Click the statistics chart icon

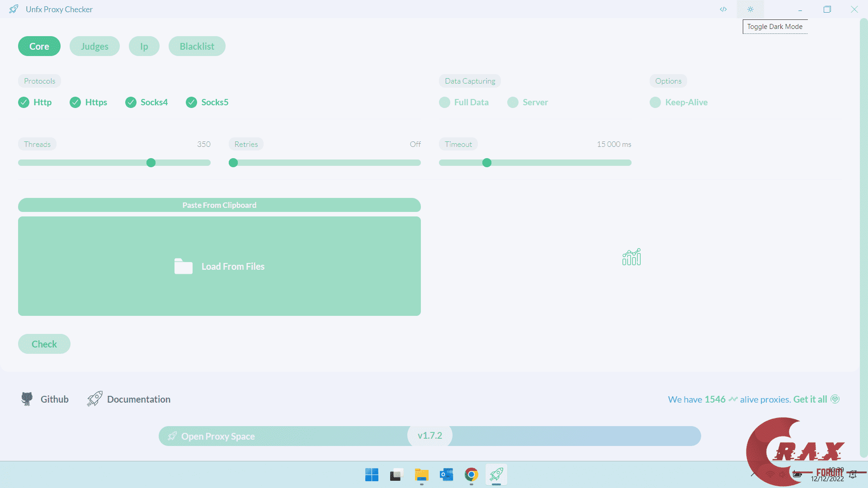632,257
